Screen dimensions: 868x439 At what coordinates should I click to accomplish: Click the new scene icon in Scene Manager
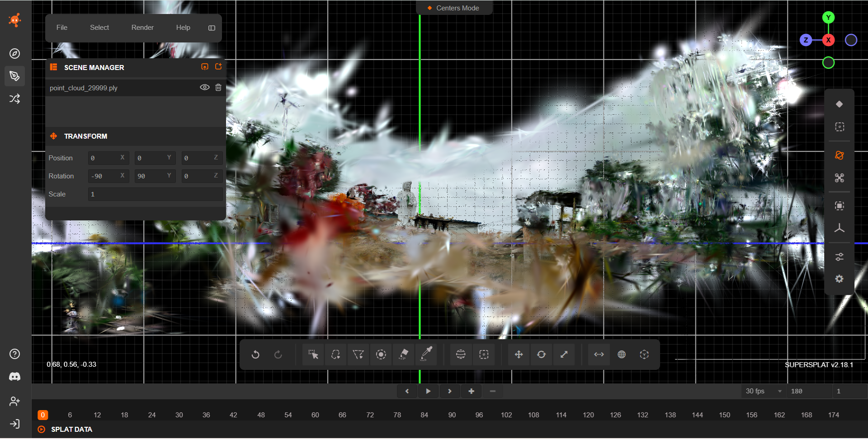(218, 67)
